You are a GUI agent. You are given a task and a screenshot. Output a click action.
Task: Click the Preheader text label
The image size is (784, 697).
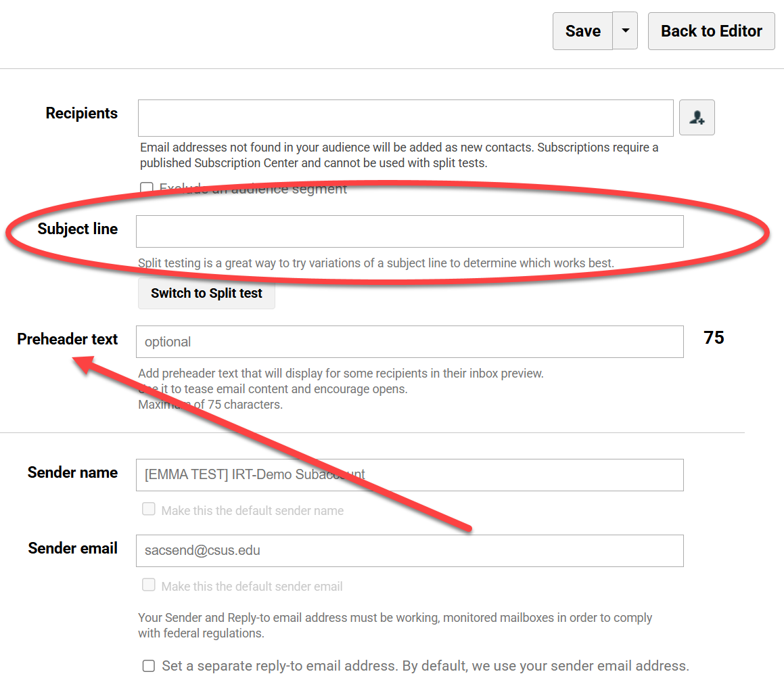click(68, 339)
